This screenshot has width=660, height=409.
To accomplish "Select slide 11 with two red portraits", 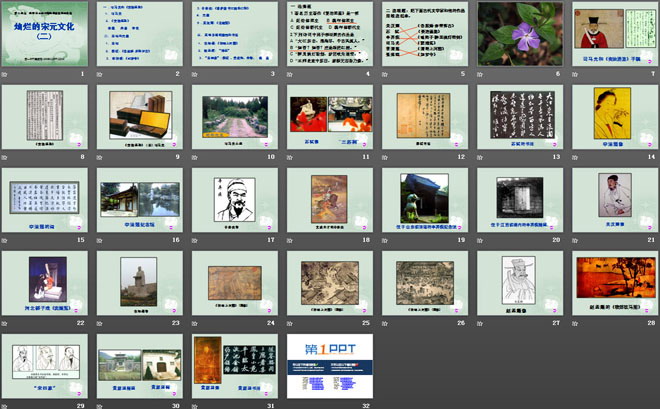I will [x=330, y=116].
